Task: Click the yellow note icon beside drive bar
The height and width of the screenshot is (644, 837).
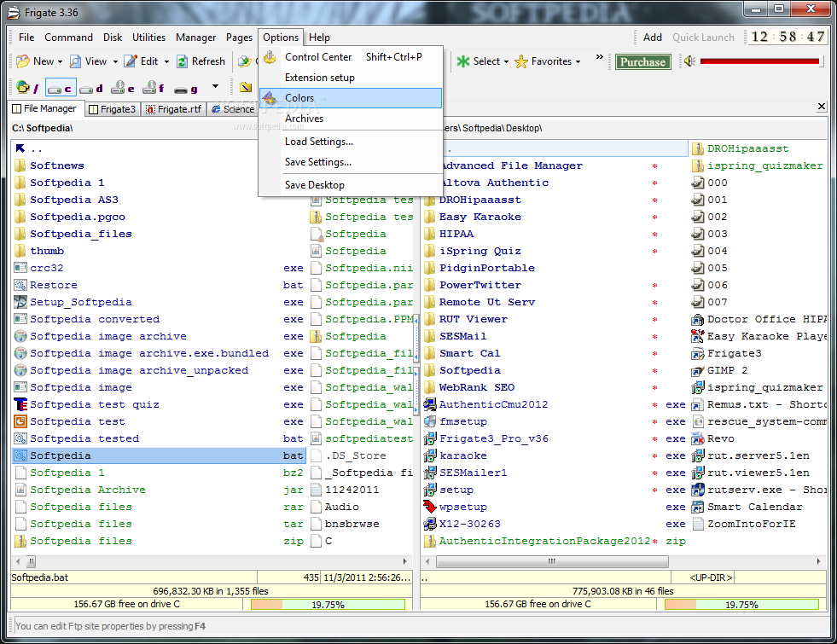Action: [246, 87]
